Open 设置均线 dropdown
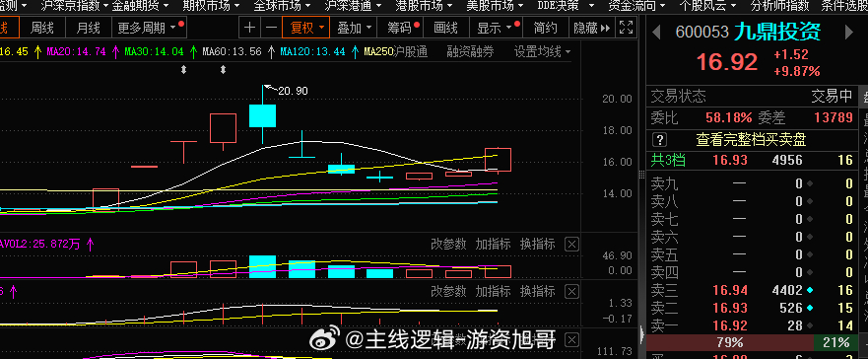 point(543,52)
